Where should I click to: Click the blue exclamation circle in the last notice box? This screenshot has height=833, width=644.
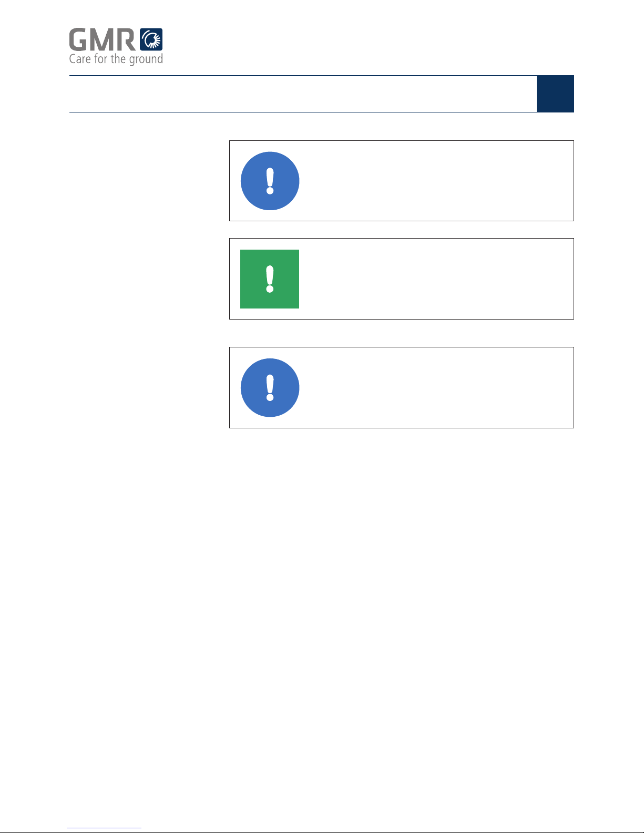(x=270, y=388)
